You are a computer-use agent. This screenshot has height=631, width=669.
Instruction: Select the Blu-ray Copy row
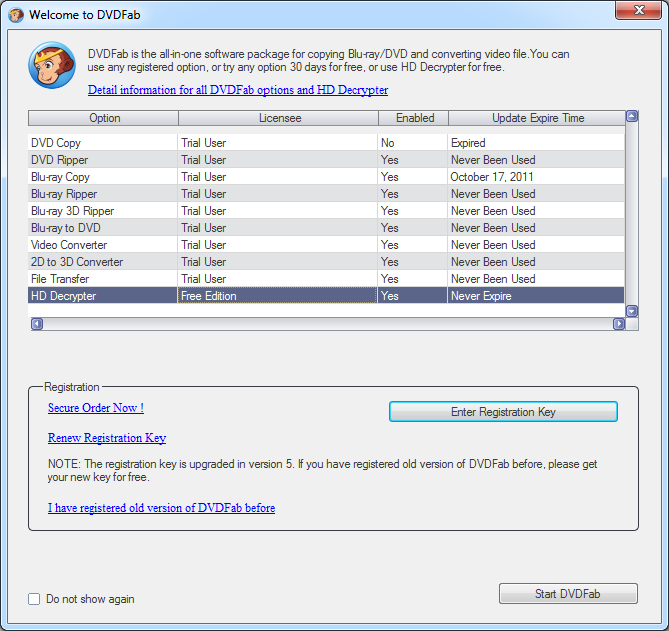tap(326, 177)
